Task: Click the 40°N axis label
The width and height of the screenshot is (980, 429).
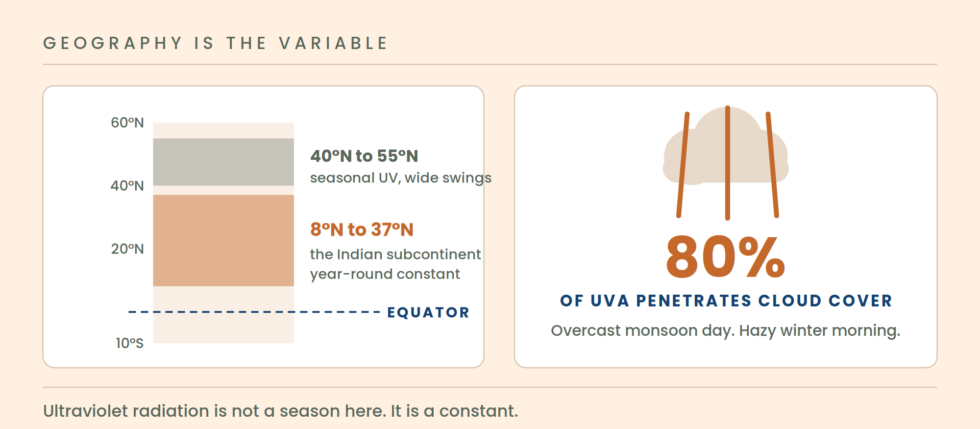Action: click(127, 186)
